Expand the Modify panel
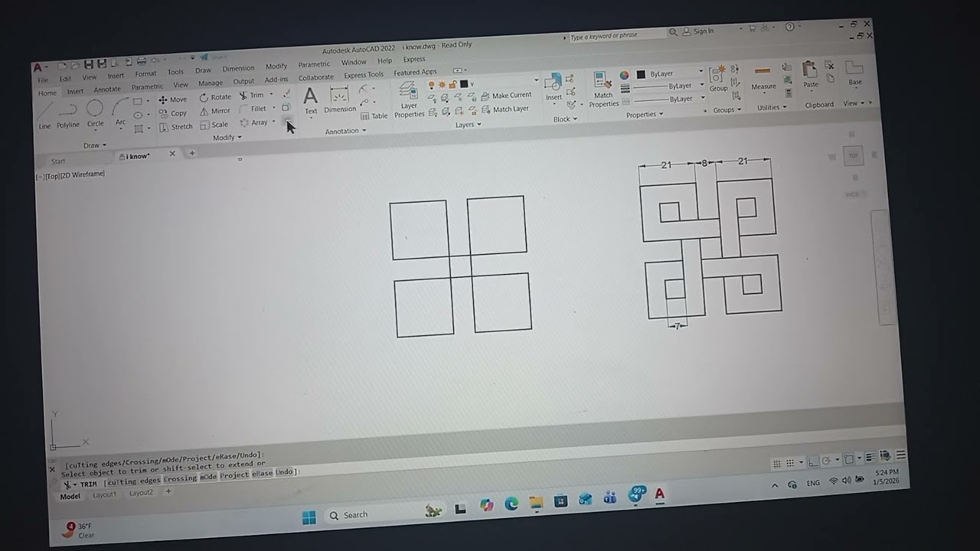This screenshot has width=980, height=551. coord(227,138)
